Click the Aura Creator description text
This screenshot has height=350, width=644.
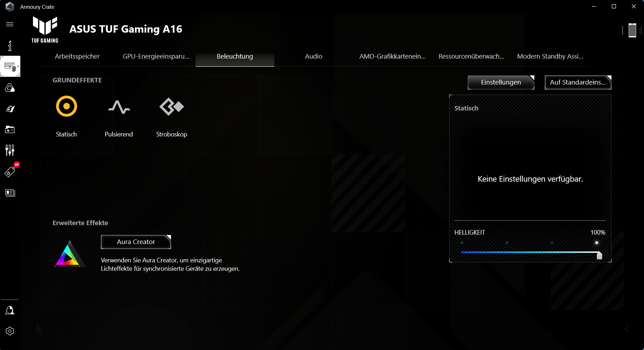pos(170,264)
